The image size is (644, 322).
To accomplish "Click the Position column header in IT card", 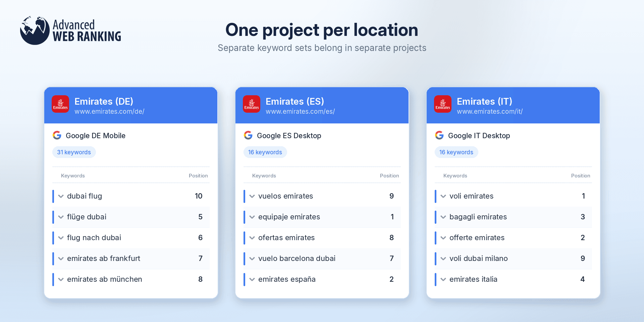I will point(581,176).
